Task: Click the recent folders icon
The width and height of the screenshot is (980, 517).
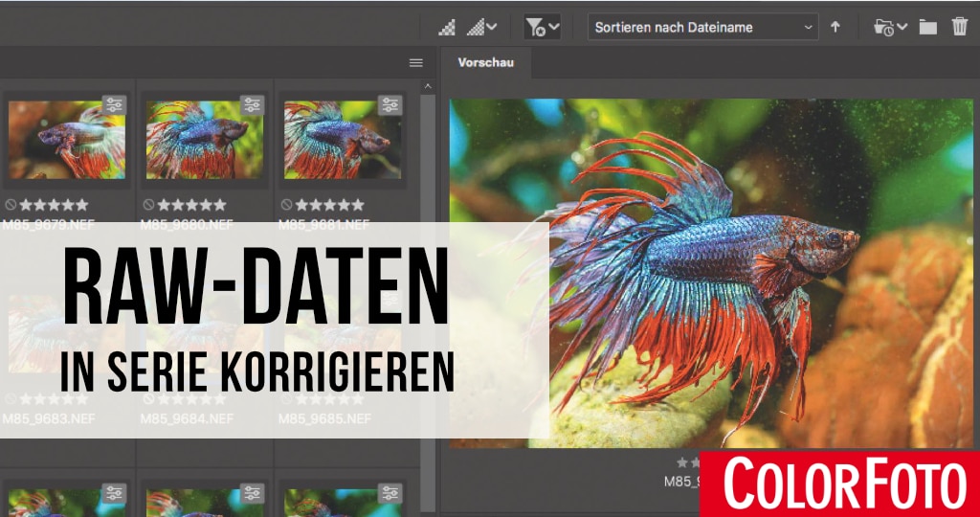Action: coord(883,28)
